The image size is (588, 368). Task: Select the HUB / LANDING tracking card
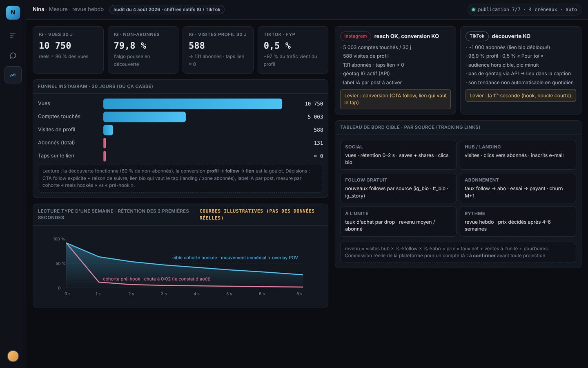click(518, 155)
